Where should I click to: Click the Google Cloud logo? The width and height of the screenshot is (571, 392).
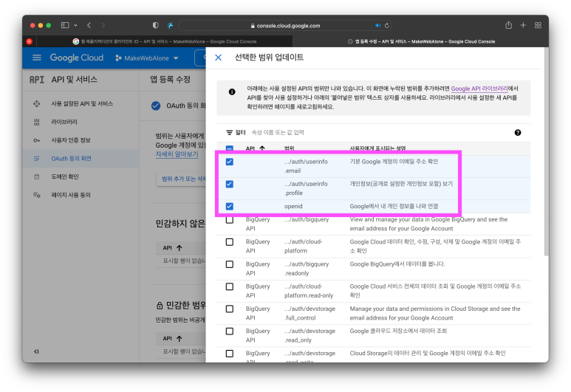(x=77, y=58)
